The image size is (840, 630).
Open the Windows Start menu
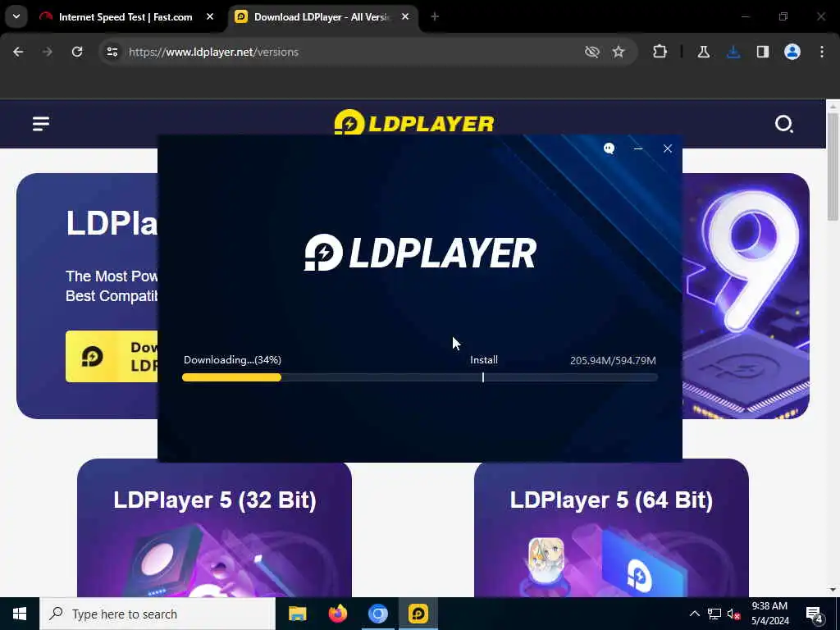(x=20, y=614)
